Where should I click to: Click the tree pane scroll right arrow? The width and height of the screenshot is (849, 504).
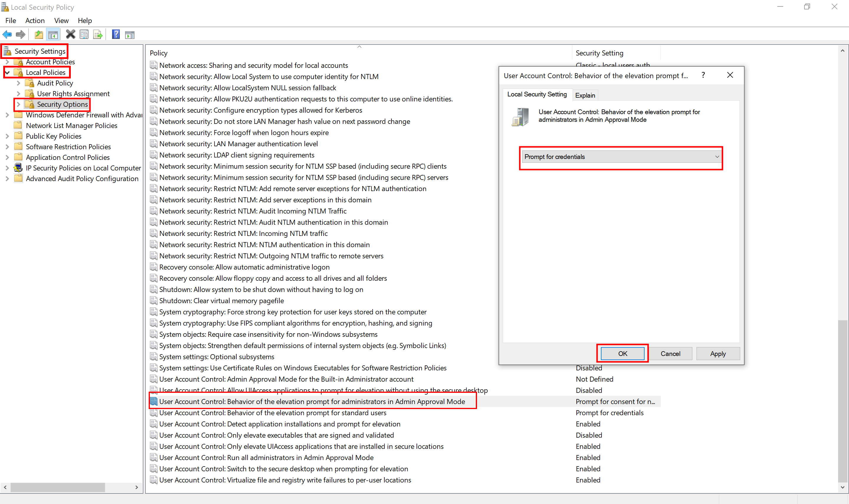click(137, 487)
